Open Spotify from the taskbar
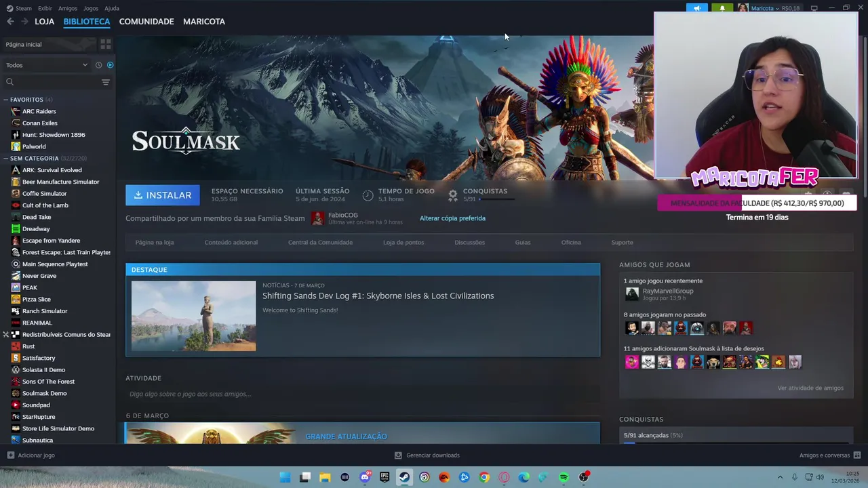Screen dimensions: 868x488 pyautogui.click(x=564, y=478)
